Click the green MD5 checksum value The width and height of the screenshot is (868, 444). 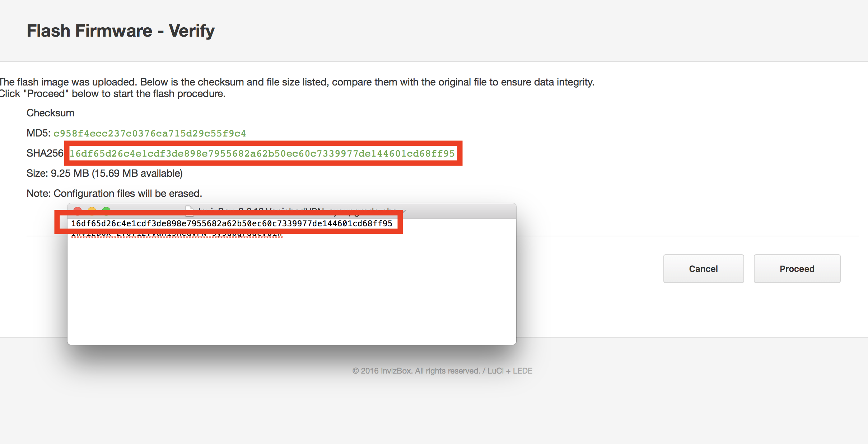point(150,134)
